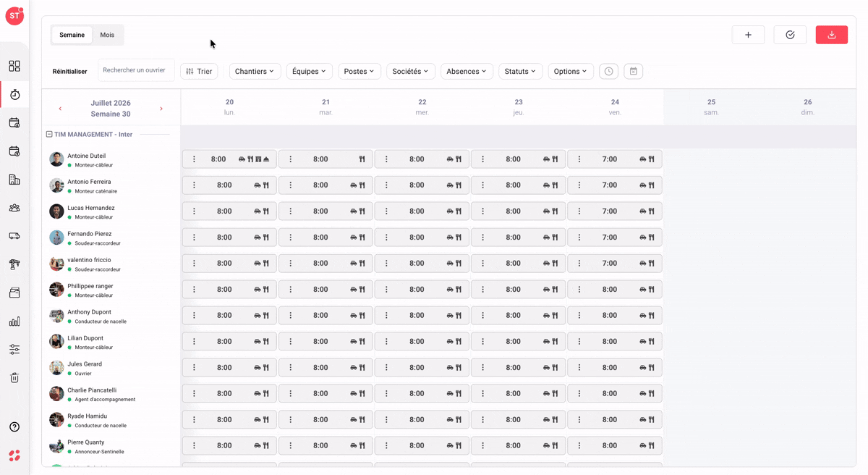Select the Semaine view toggle
Screen dimensions: 868x475
(72, 35)
